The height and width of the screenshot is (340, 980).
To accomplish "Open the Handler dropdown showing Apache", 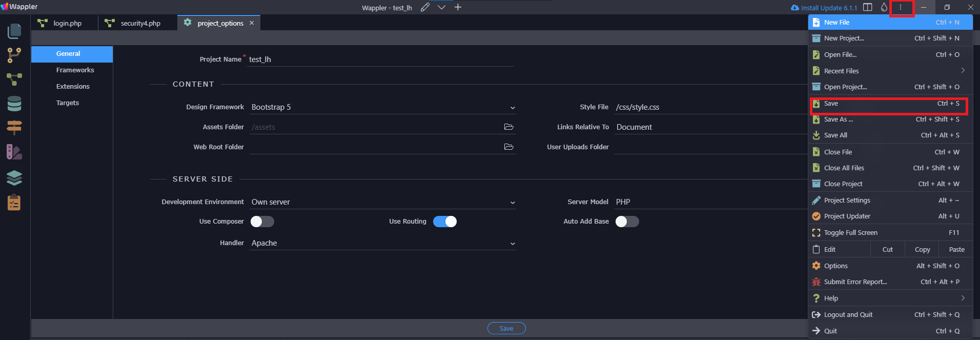I will 382,243.
